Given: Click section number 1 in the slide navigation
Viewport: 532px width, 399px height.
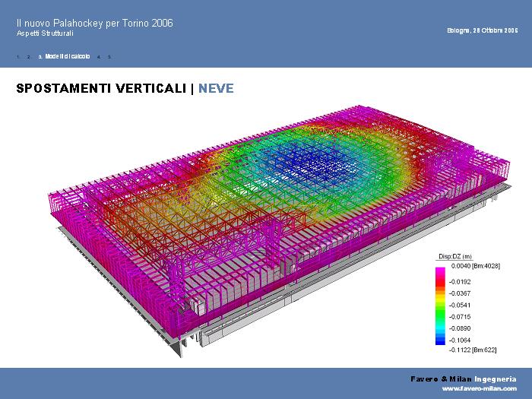Looking at the screenshot, I should click(x=17, y=57).
